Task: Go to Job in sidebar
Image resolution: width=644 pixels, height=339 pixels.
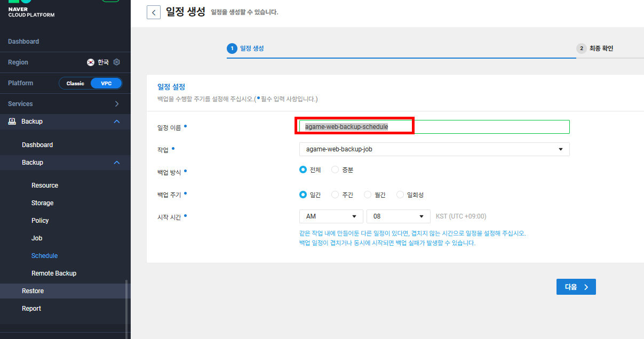Action: pyautogui.click(x=37, y=238)
